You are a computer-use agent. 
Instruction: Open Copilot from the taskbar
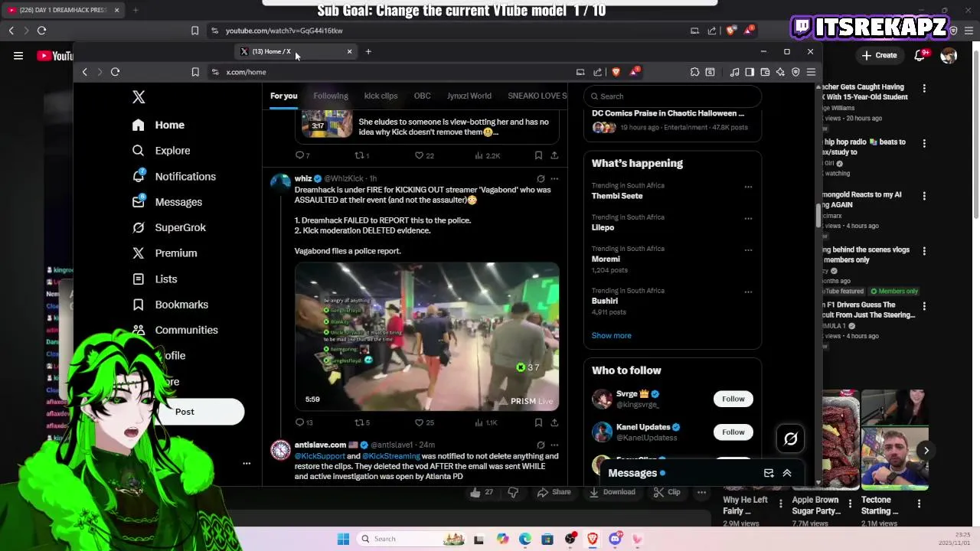coord(502,539)
